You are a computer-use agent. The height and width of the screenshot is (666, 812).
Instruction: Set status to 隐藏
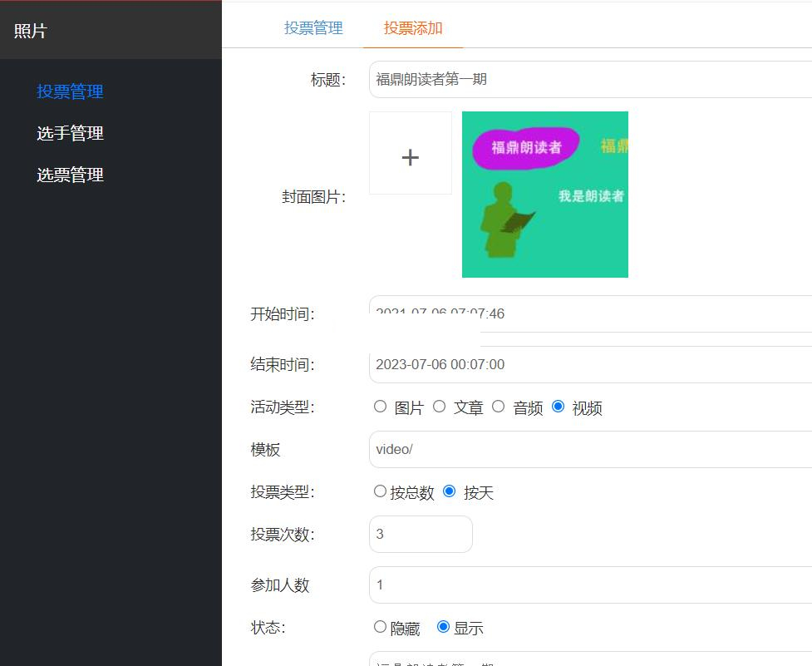click(380, 627)
